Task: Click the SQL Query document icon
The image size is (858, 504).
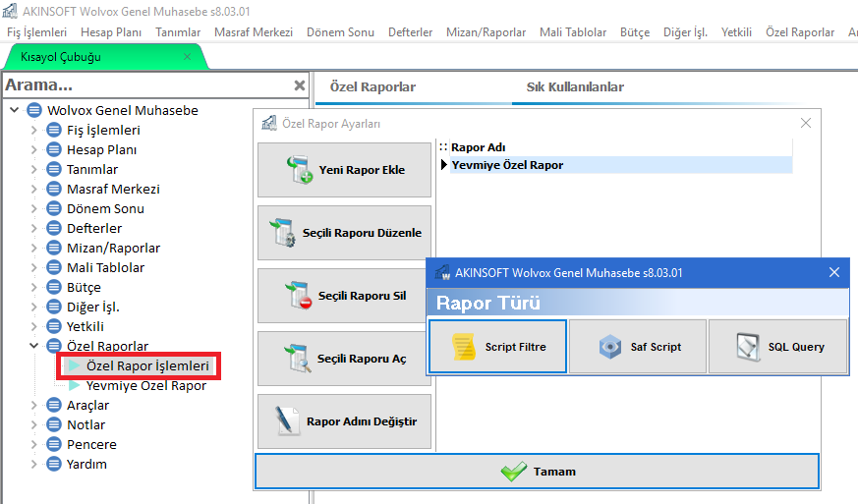Action: [748, 347]
